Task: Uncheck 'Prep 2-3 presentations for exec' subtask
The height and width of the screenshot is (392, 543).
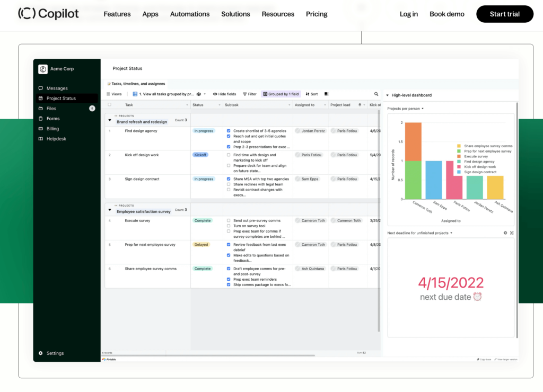Action: 229,147
